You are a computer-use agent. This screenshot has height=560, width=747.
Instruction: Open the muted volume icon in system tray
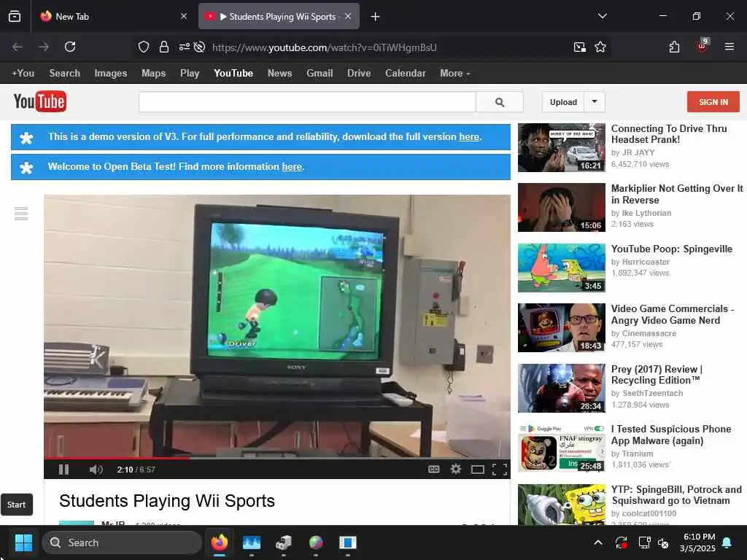point(663,542)
